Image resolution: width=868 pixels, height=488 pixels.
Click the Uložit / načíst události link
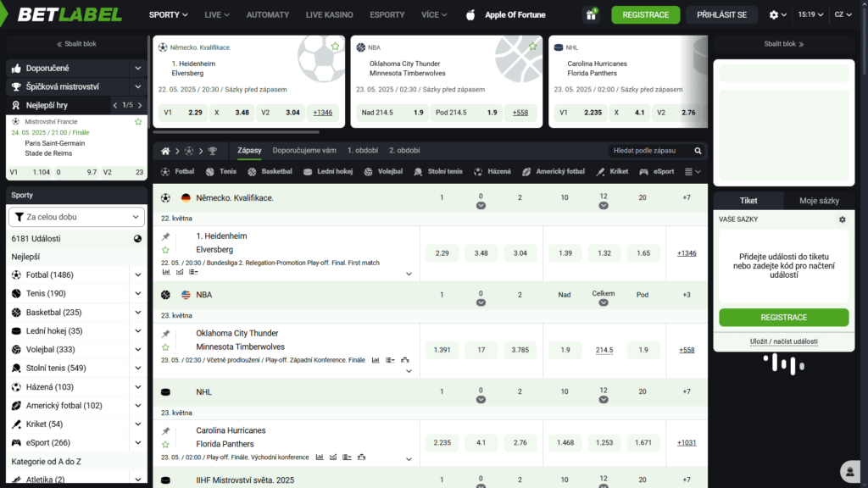(783, 341)
